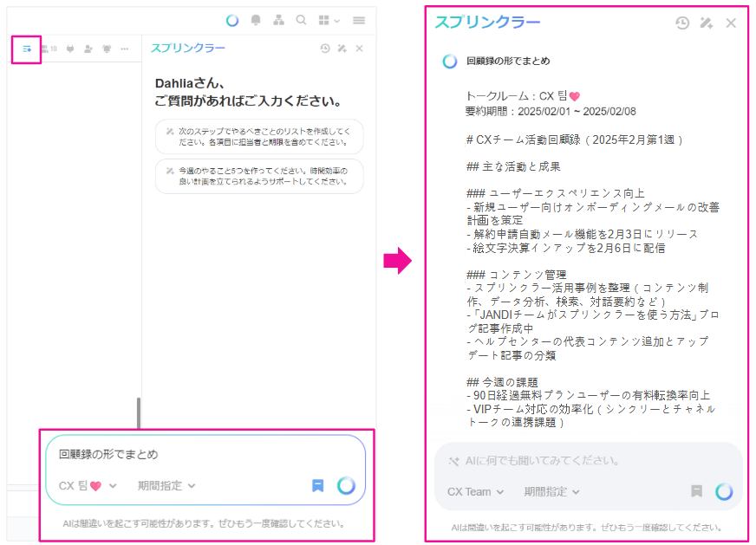Click the heading ### コンテンツ管理
The width and height of the screenshot is (756, 545).
coord(517,276)
